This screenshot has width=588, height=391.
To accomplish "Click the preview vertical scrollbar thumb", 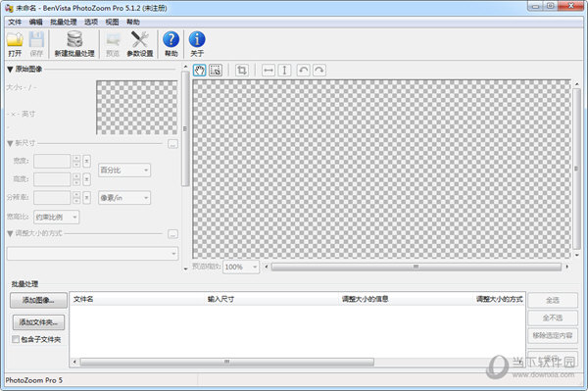I will (577, 169).
